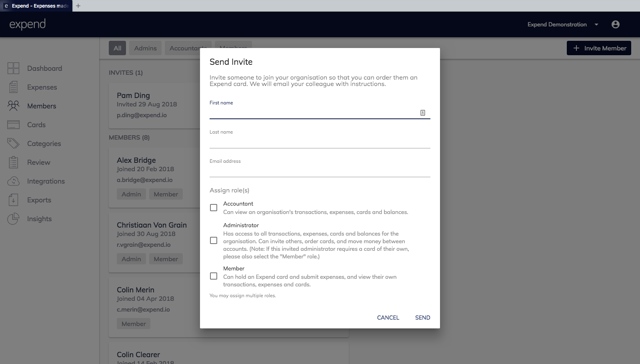
Task: Open the Members sidebar item
Action: pos(42,106)
